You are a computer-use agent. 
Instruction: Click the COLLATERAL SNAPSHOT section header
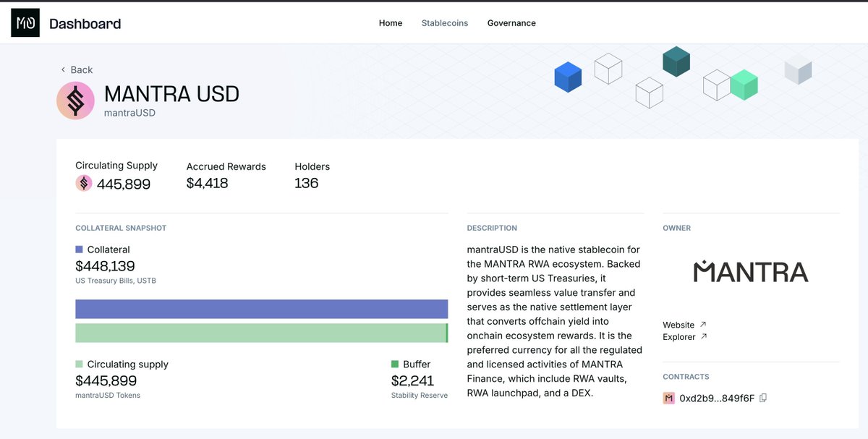click(121, 228)
